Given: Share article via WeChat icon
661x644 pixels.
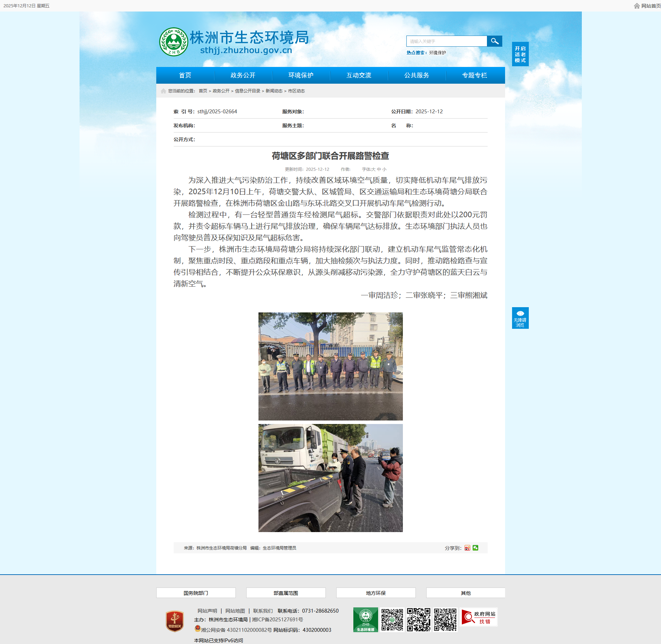Looking at the screenshot, I should click(x=475, y=548).
